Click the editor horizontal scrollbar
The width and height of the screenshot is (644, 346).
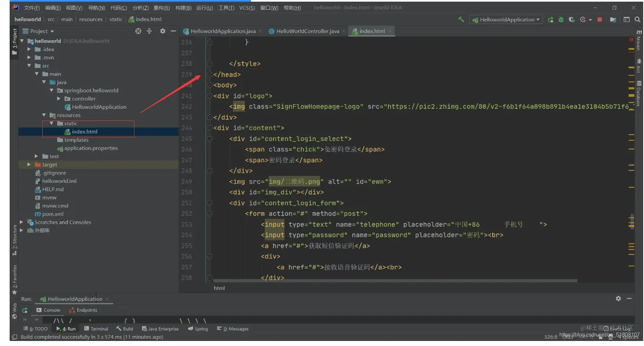[395, 280]
